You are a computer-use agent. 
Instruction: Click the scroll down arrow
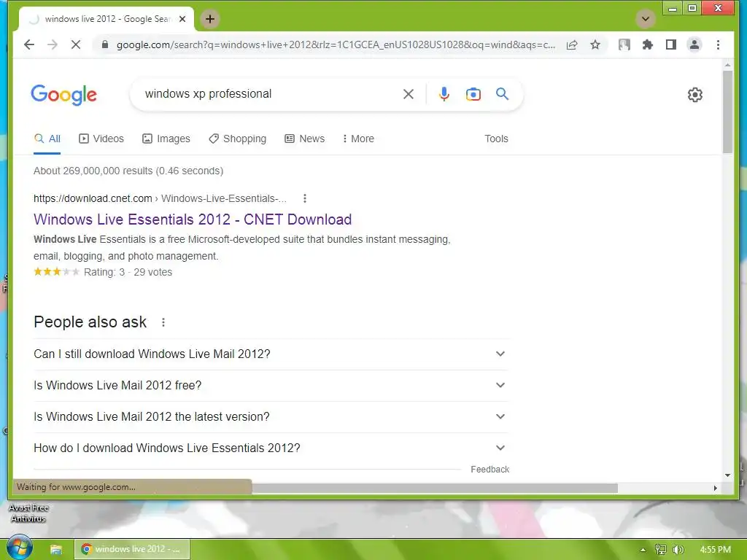[727, 475]
